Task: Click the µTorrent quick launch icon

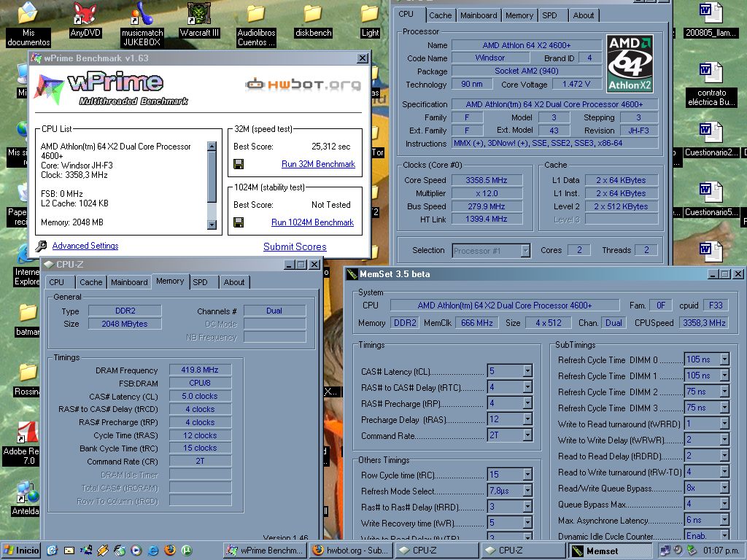Action: (187, 551)
